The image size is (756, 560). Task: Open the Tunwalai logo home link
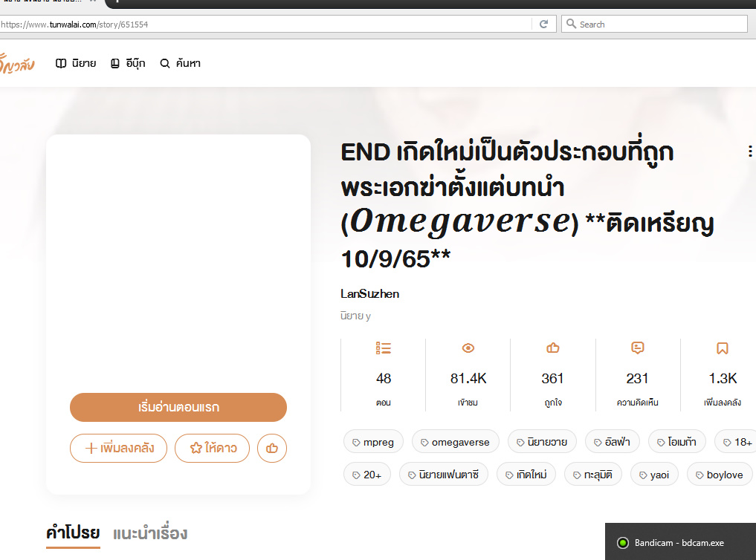click(x=17, y=64)
